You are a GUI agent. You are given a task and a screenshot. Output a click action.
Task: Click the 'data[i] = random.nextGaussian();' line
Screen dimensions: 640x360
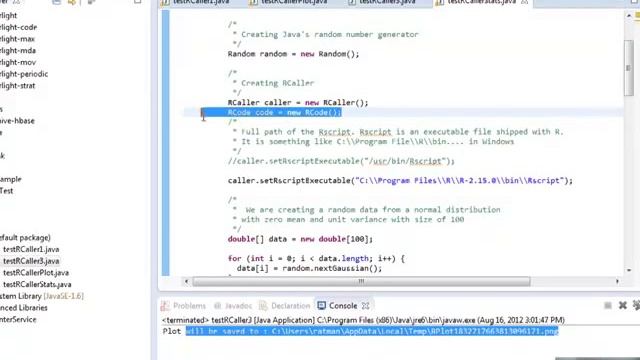tap(309, 268)
